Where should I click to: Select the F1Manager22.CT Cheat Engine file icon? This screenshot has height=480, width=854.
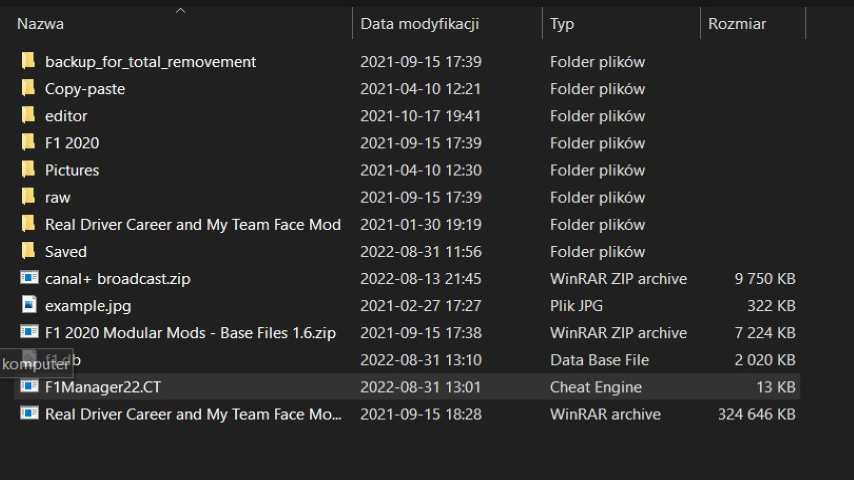click(x=28, y=386)
